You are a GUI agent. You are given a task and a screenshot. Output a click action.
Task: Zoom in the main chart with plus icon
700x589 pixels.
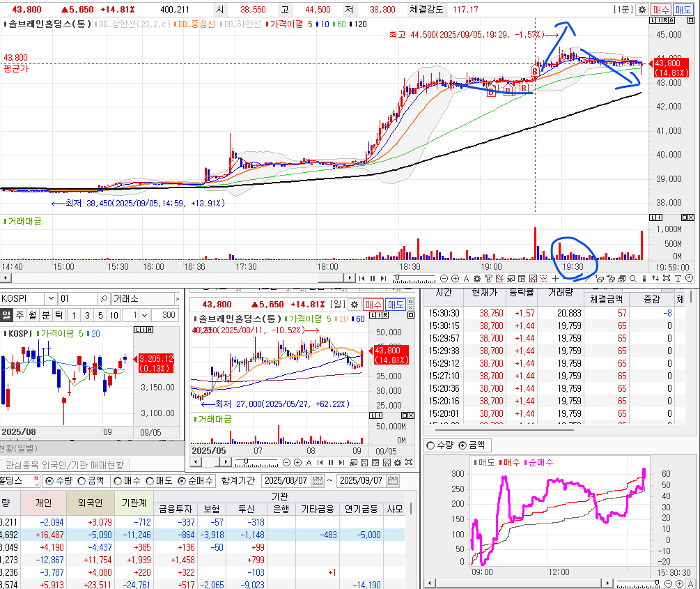455,278
